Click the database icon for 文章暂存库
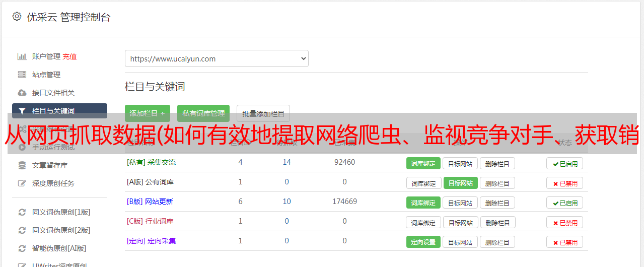This screenshot has height=267, width=644. [x=22, y=165]
